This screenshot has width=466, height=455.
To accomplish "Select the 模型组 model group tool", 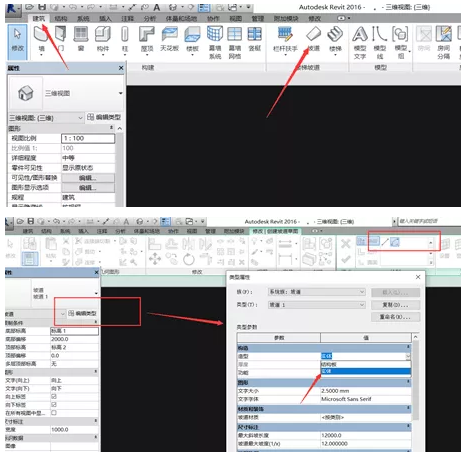I will coord(401,43).
